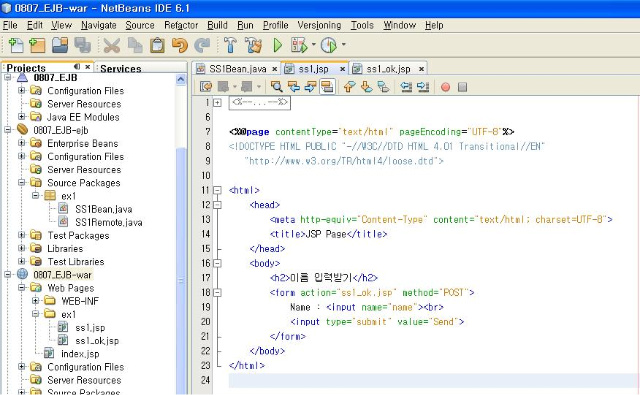Click the Cut scissors icon
Viewport: 640px width, 395px height.
click(111, 45)
